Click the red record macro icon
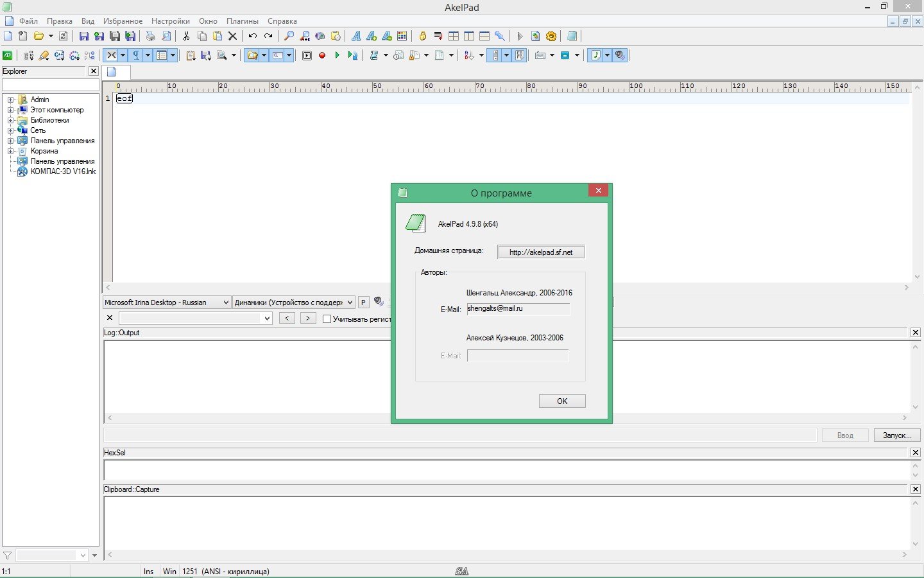Viewport: 924px width, 578px height. [322, 56]
